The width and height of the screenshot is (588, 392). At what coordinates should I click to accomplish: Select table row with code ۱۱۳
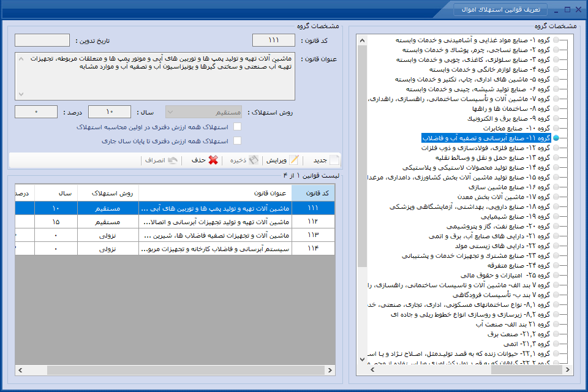[175, 235]
